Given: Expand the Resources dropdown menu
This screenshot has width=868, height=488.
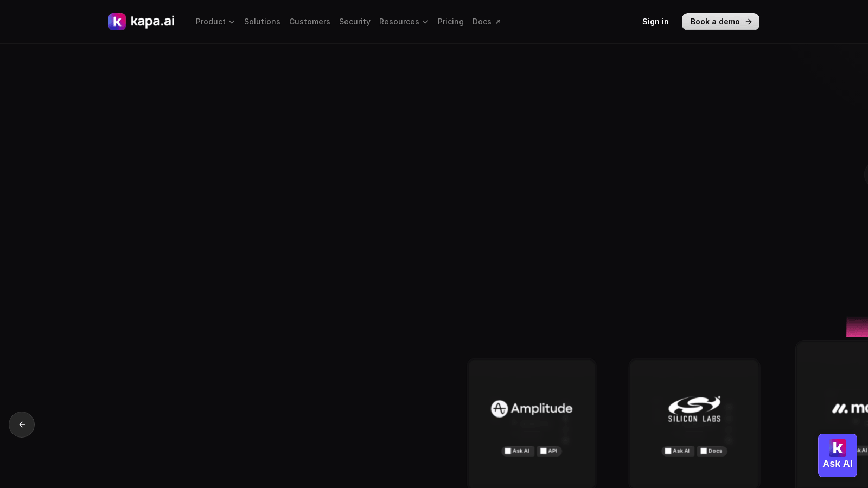Looking at the screenshot, I should pos(404,22).
